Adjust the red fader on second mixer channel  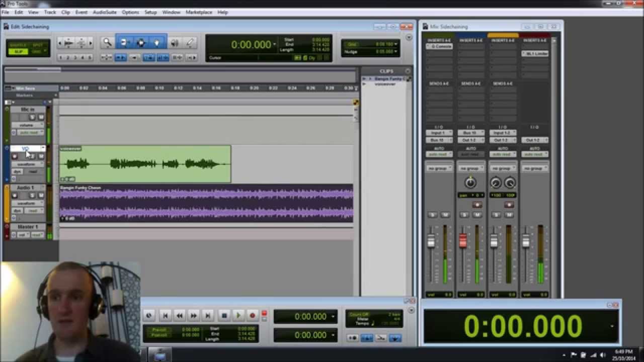tap(463, 241)
